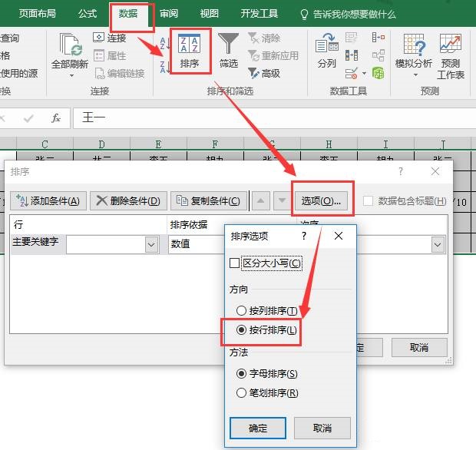Viewport: 476px width, 450px height.
Task: Enable case sensitive (区分大小写) checkbox
Action: click(x=236, y=263)
